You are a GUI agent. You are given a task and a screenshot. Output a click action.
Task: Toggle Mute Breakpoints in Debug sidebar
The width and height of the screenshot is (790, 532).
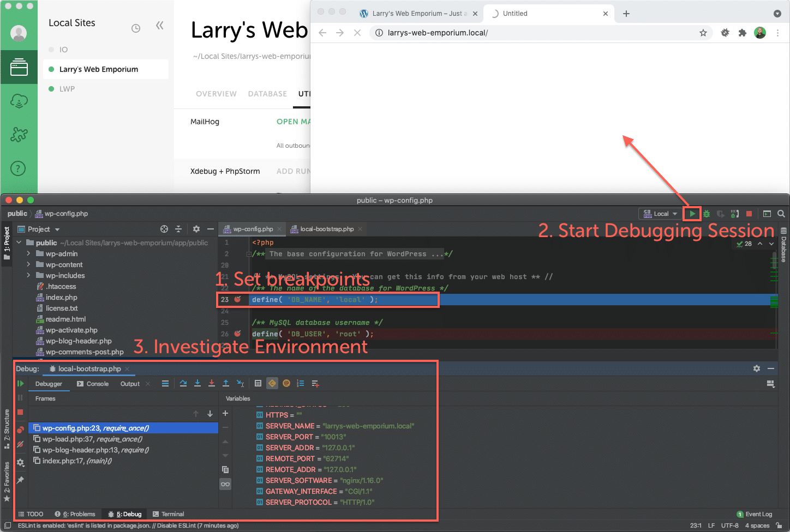20,444
